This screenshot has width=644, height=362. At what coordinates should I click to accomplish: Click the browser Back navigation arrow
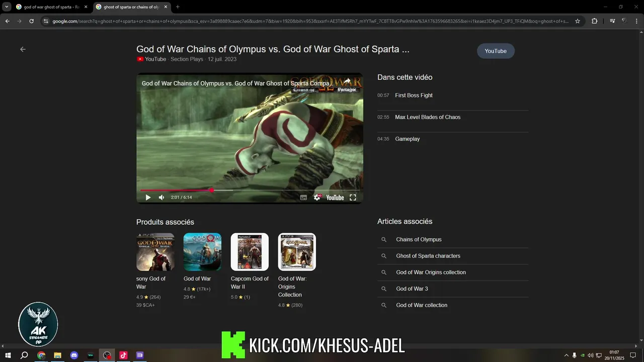pyautogui.click(x=7, y=21)
